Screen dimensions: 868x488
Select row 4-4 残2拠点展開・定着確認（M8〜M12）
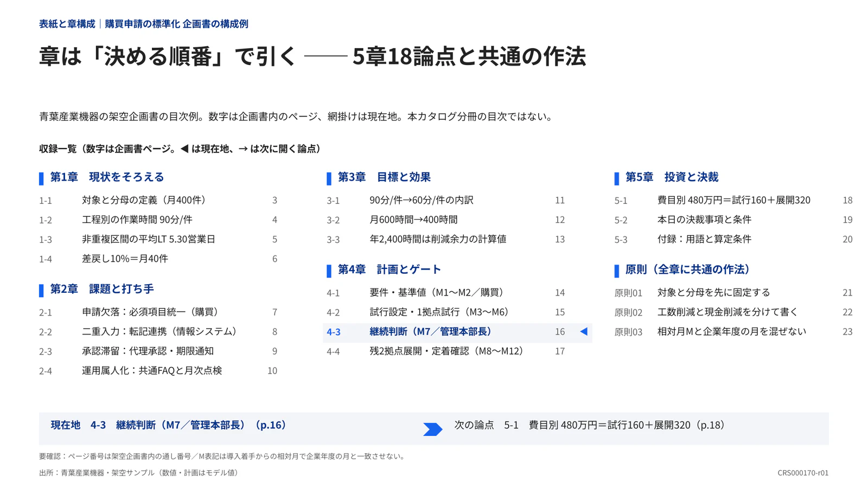445,351
